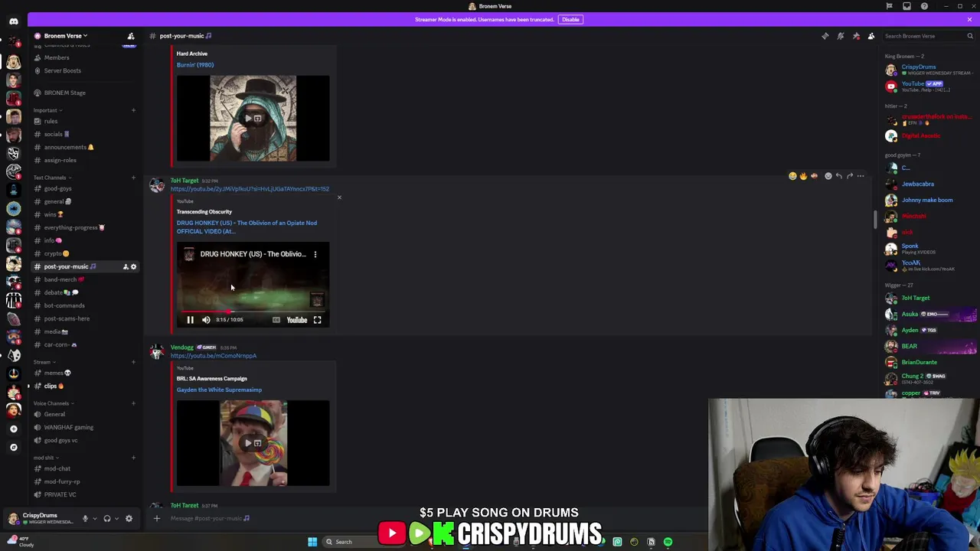Image resolution: width=980 pixels, height=551 pixels.
Task: Open more actions for the hovered message
Action: (861, 176)
